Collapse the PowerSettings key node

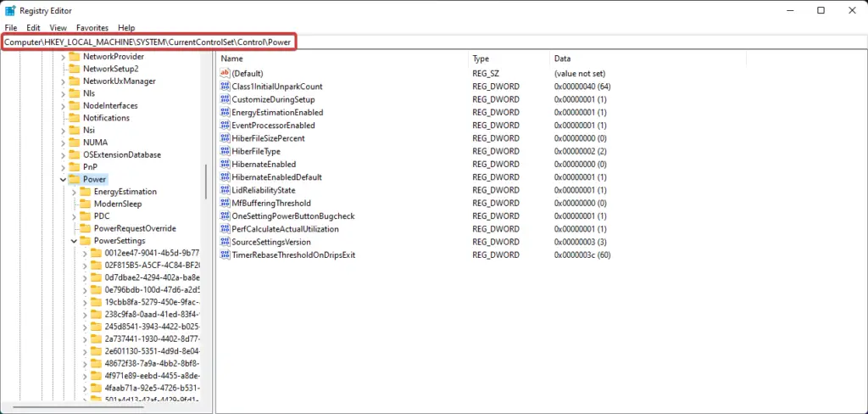coord(74,241)
